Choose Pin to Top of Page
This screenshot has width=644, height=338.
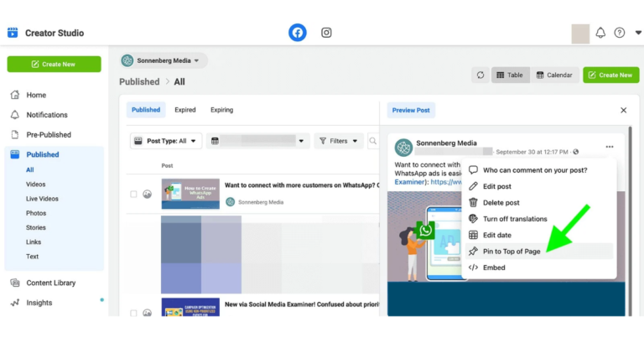(539, 252)
